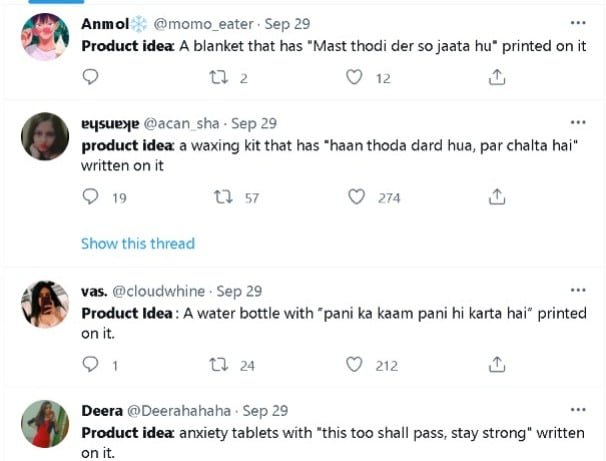Screen dimensions: 606x461
Task: Reply to the water bottle tweet
Action: coord(90,365)
